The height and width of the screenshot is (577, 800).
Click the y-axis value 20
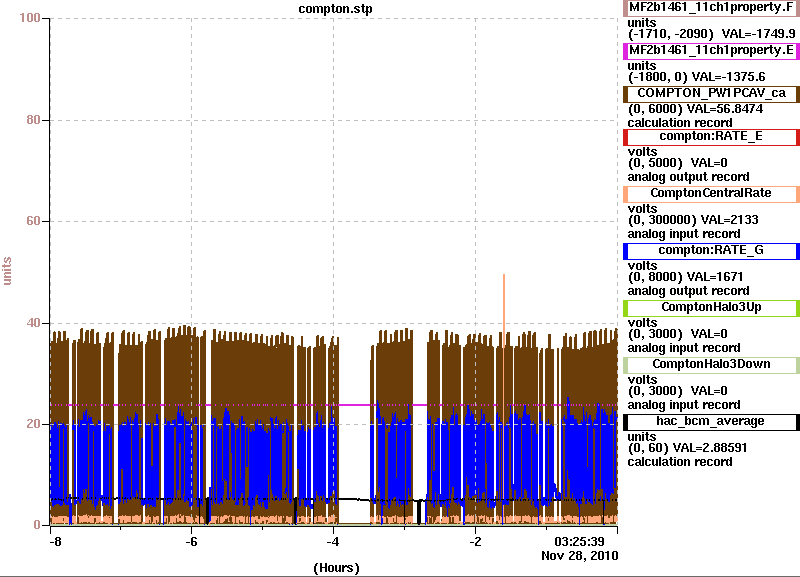click(34, 424)
